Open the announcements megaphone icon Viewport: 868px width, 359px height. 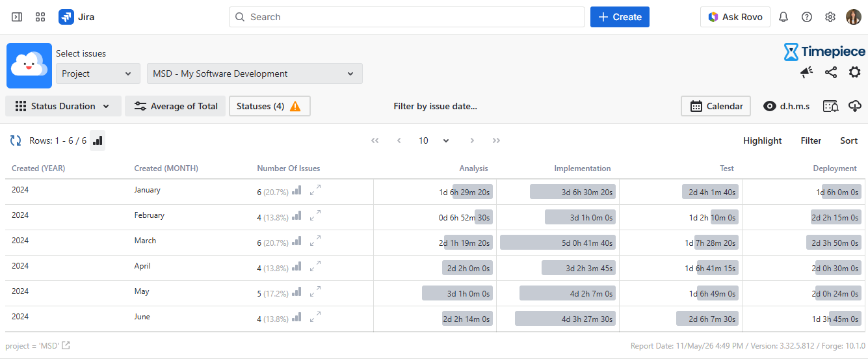(807, 72)
